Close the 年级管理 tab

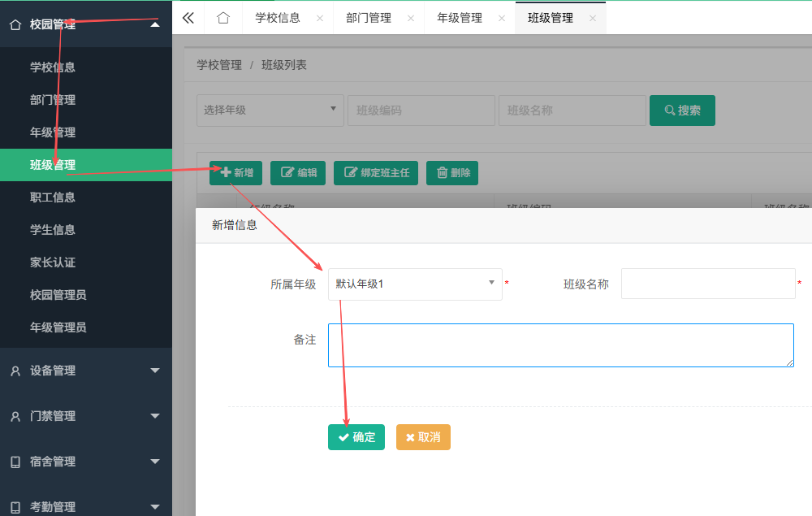[x=502, y=18]
